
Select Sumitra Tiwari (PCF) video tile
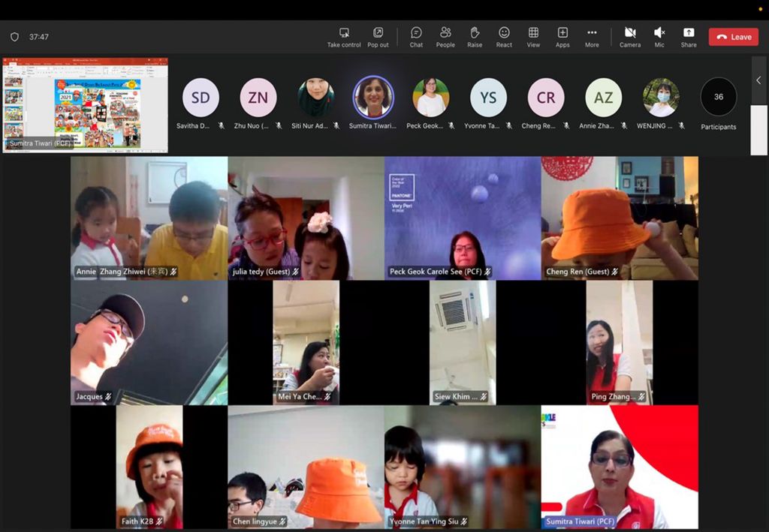[620, 467]
